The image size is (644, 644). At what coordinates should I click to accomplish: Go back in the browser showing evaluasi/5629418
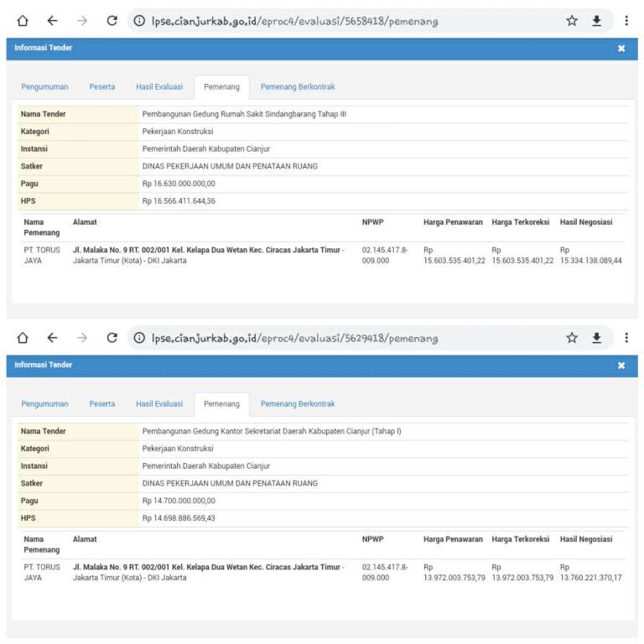[52, 338]
